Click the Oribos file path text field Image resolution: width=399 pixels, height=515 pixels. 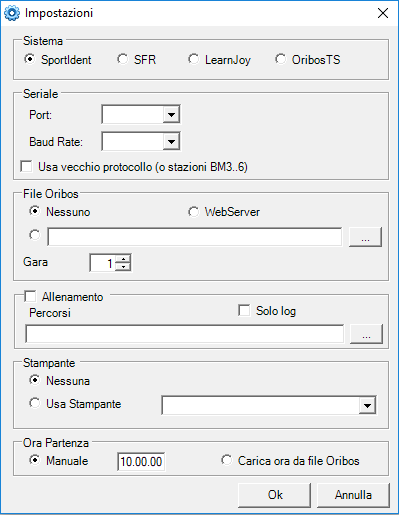click(x=195, y=237)
